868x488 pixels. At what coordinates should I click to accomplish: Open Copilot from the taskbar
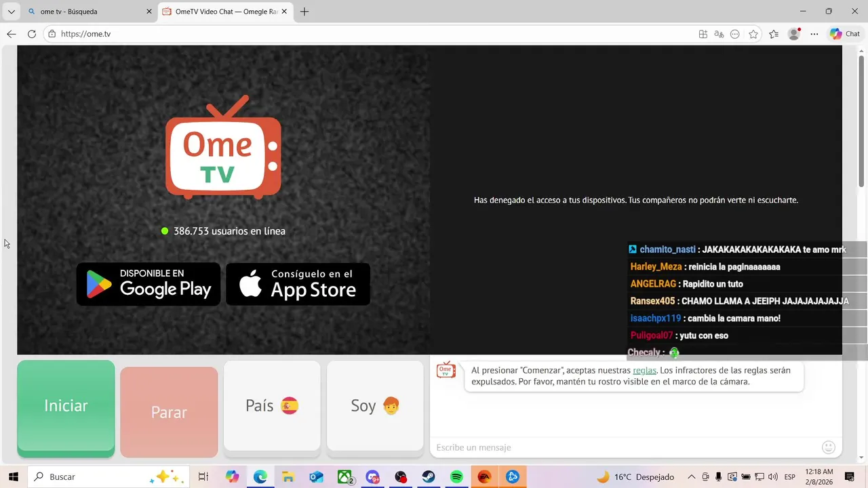click(x=233, y=476)
